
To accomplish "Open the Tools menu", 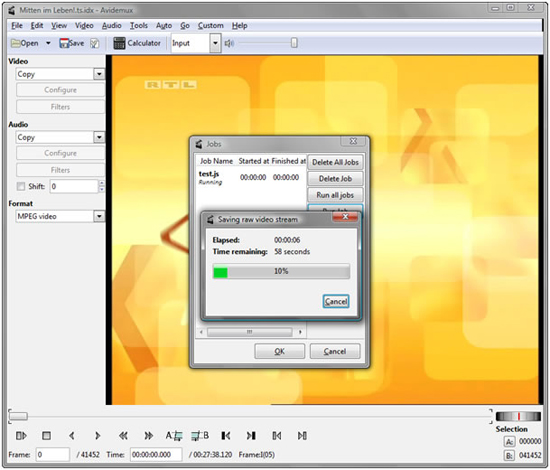I will tap(139, 26).
